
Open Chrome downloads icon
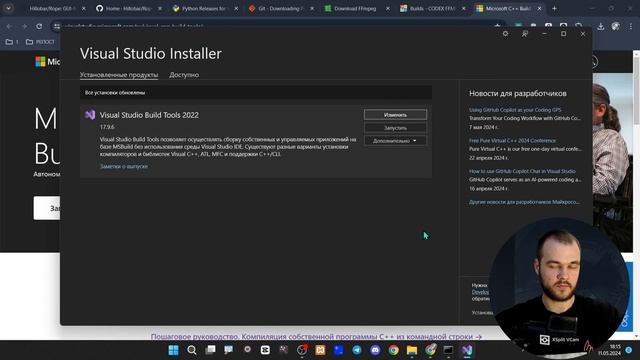click(600, 26)
